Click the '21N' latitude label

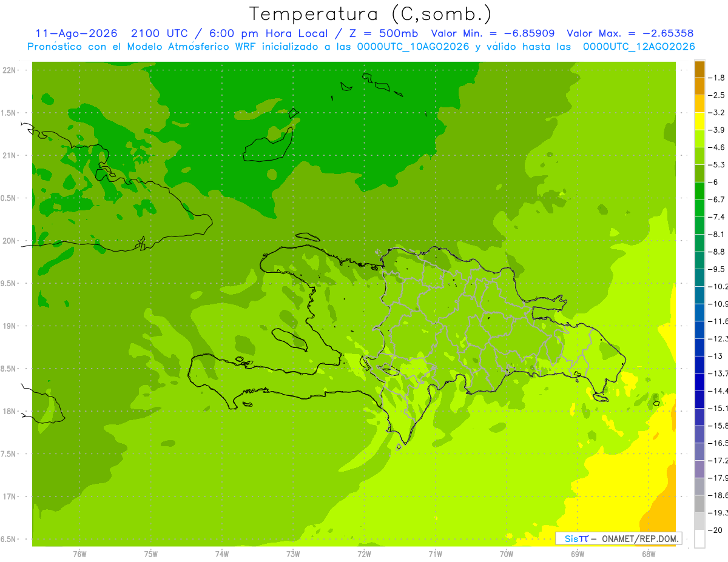[10, 156]
